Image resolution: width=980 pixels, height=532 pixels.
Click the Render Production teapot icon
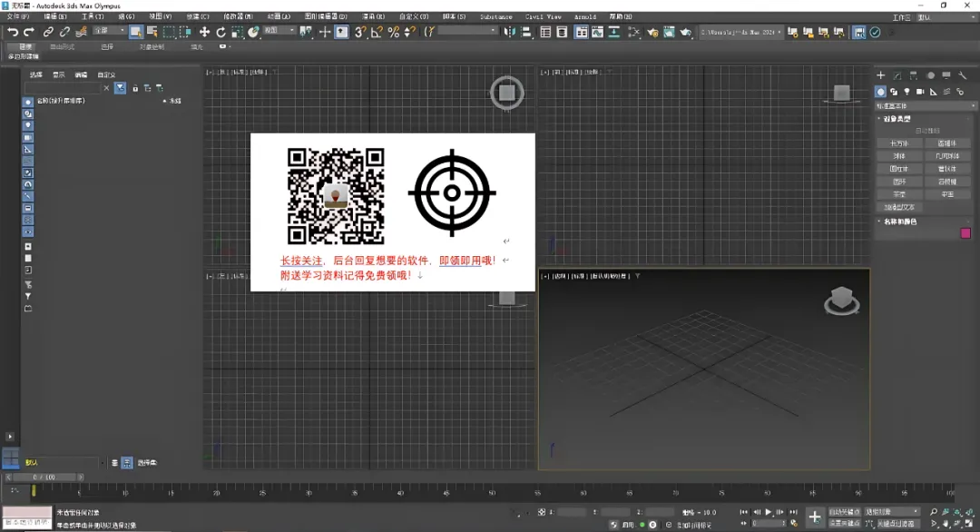coord(686,32)
